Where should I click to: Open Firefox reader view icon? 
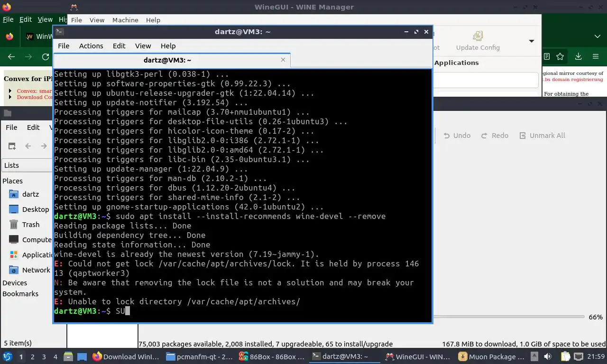547,56
